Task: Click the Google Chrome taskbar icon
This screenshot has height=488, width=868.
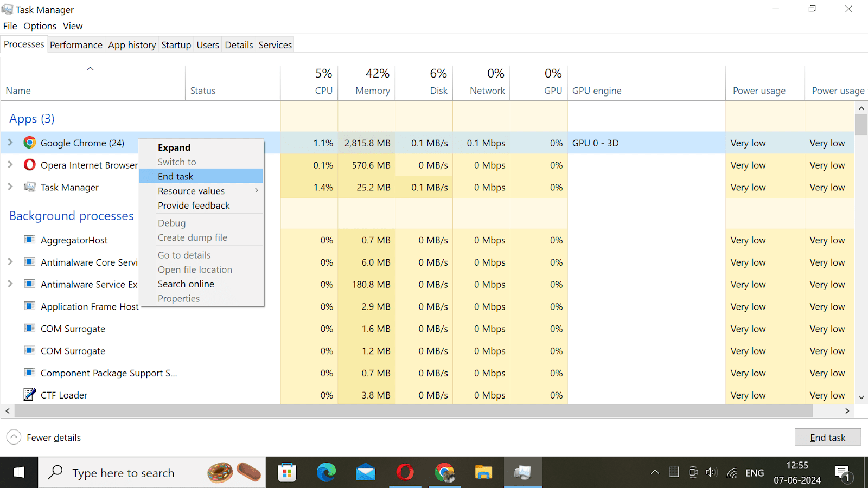Action: pos(444,472)
